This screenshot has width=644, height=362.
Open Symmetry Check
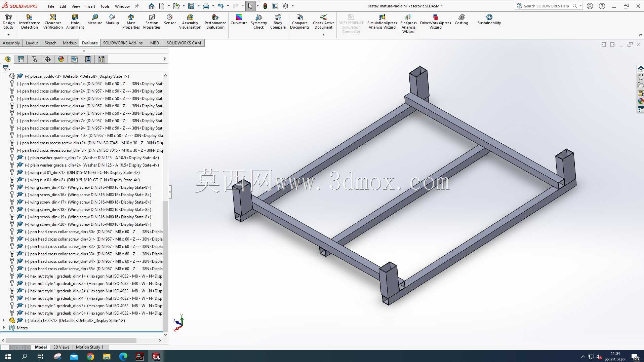point(259,22)
